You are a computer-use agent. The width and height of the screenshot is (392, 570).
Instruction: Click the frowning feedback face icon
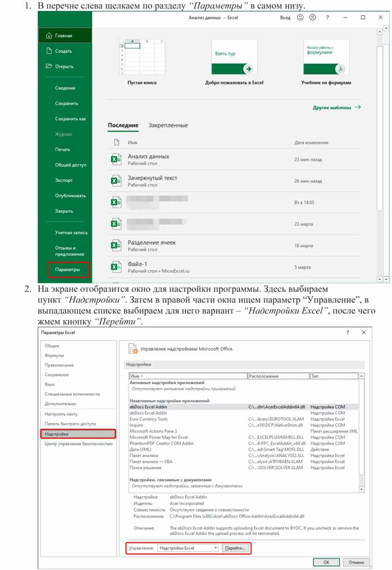312,17
